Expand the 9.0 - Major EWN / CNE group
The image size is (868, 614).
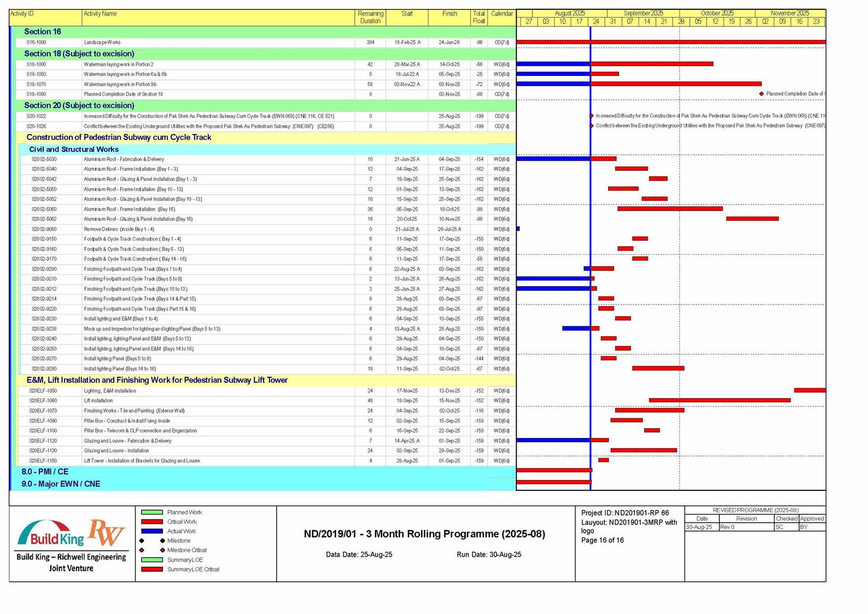263,484
